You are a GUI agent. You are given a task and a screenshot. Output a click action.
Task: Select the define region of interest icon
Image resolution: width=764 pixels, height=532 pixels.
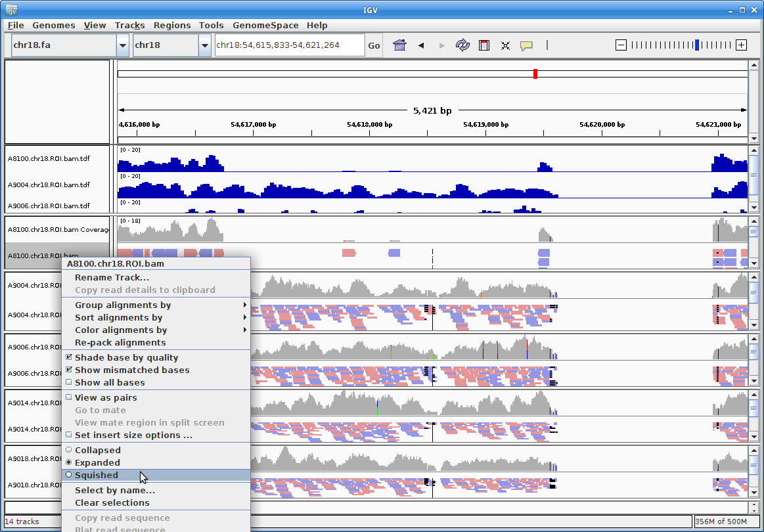pyautogui.click(x=484, y=45)
